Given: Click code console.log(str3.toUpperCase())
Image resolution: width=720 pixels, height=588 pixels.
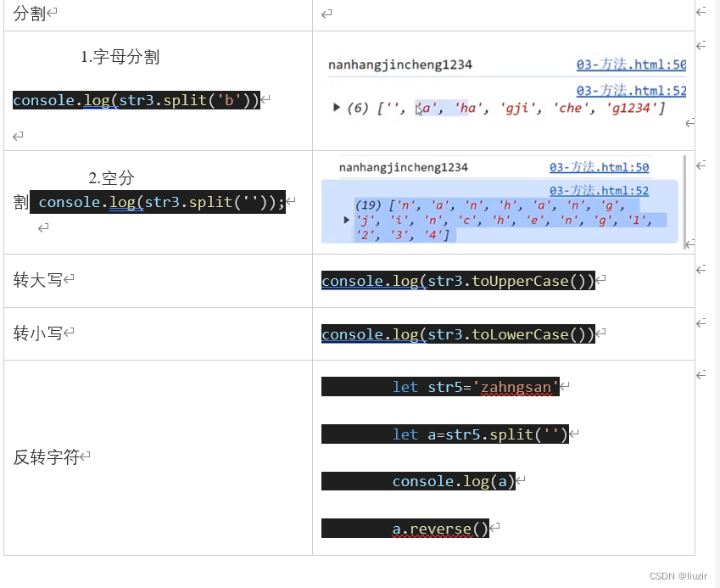Looking at the screenshot, I should point(458,281).
